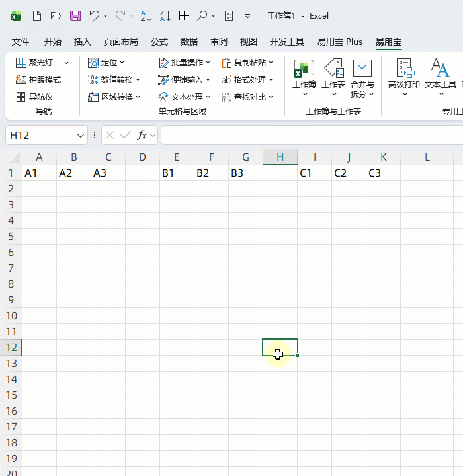Switch to the 易用宝 Plus tab
The height and width of the screenshot is (476, 463).
pyautogui.click(x=339, y=42)
